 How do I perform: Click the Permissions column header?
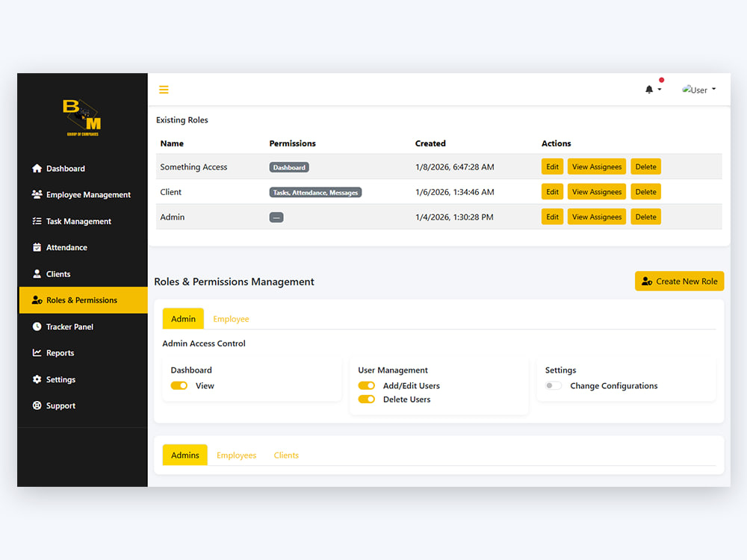[x=293, y=143]
